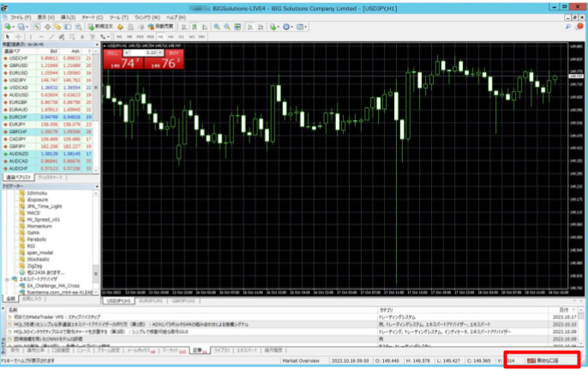Click the zoom in magnifier icon

pyautogui.click(x=217, y=27)
